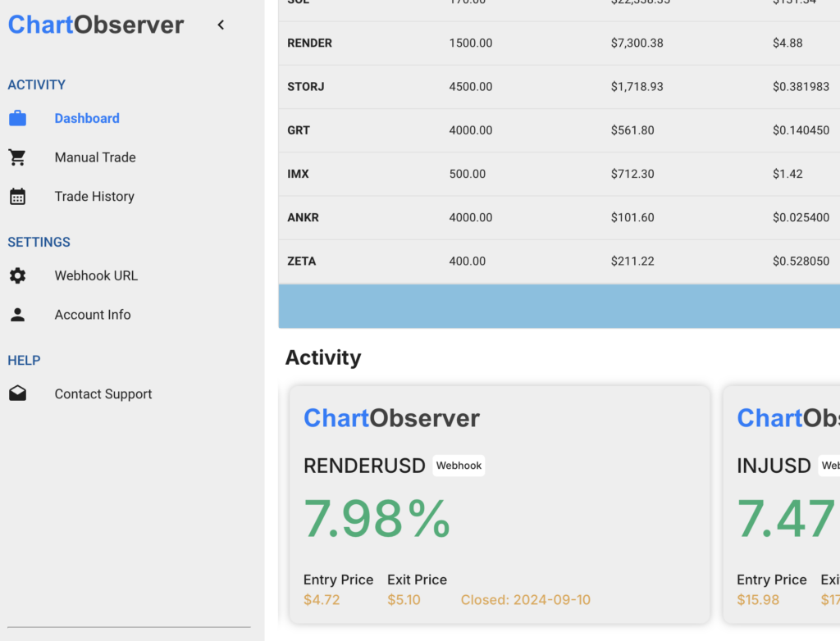Click the Closed: 2024-09-10 date
The image size is (840, 641).
[526, 600]
